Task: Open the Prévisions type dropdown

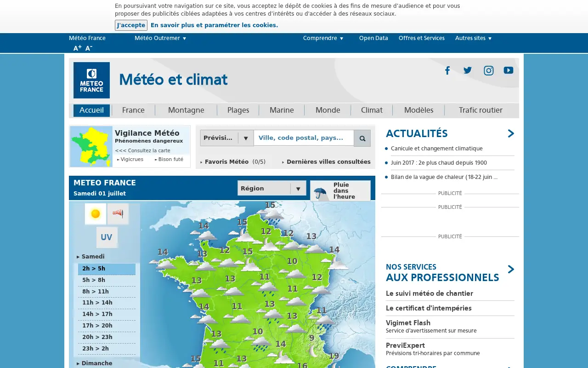Action: (x=227, y=138)
